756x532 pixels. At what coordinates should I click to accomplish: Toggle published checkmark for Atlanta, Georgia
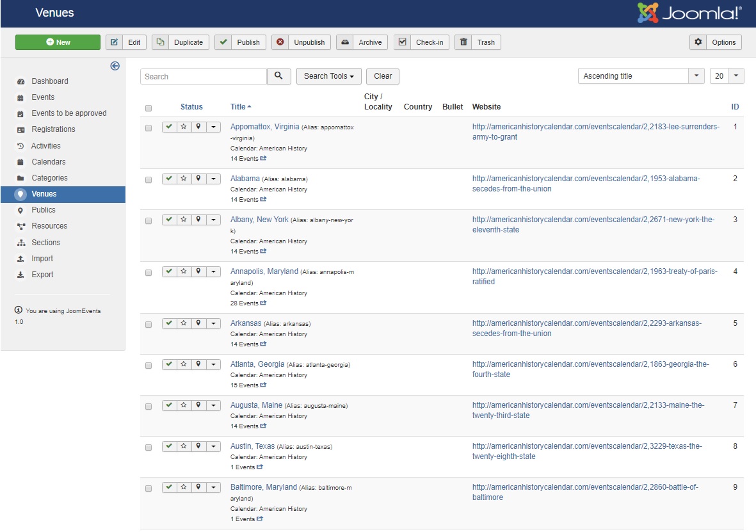coord(169,364)
